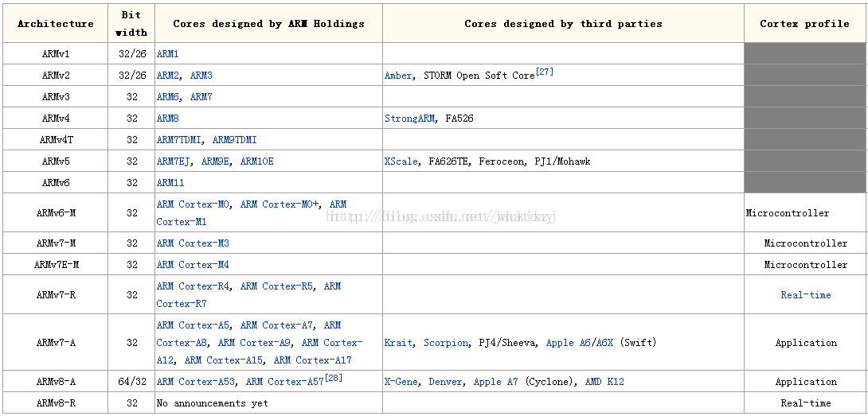This screenshot has height=416, width=868.
Task: Click Application in ARMv8-A row
Action: (x=805, y=383)
